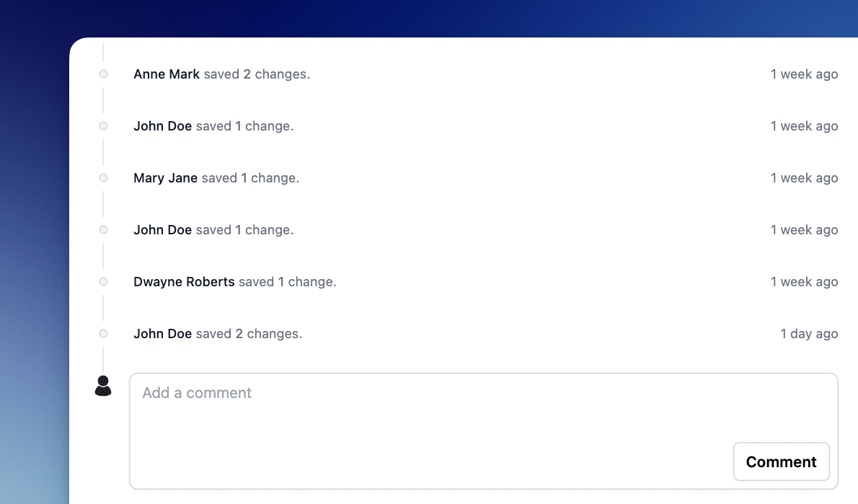Open Dwayne Roberts' profile name
Image resolution: width=858 pixels, height=504 pixels.
click(x=184, y=282)
